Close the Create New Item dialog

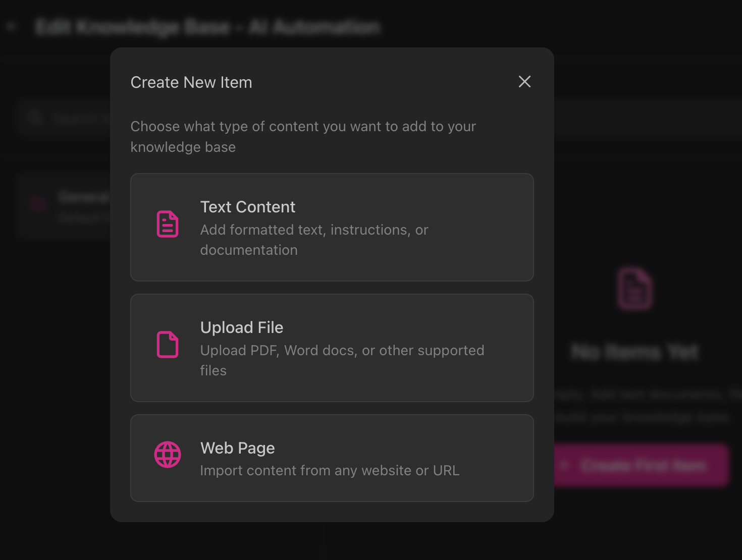click(524, 82)
